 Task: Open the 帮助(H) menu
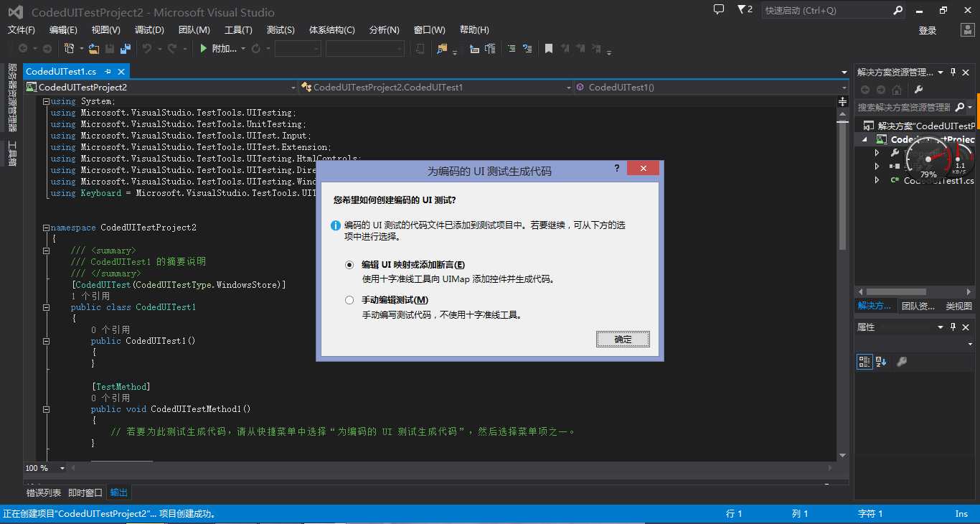pyautogui.click(x=474, y=29)
